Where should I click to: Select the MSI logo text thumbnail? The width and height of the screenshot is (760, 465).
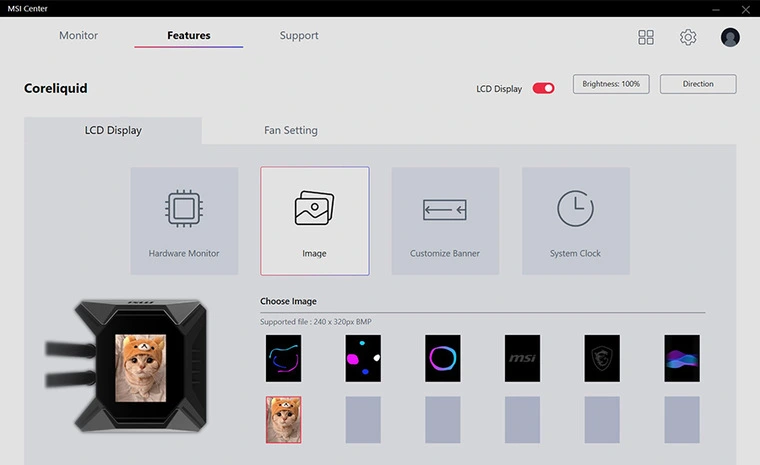[x=522, y=358]
